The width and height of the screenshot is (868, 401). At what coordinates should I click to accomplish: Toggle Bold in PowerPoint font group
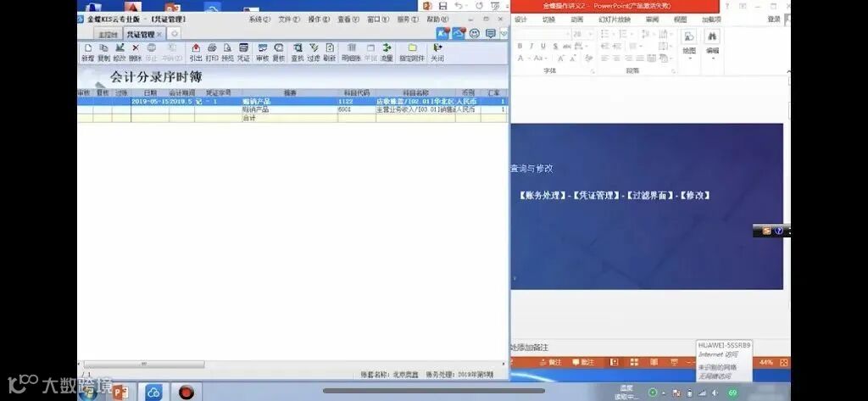click(520, 46)
